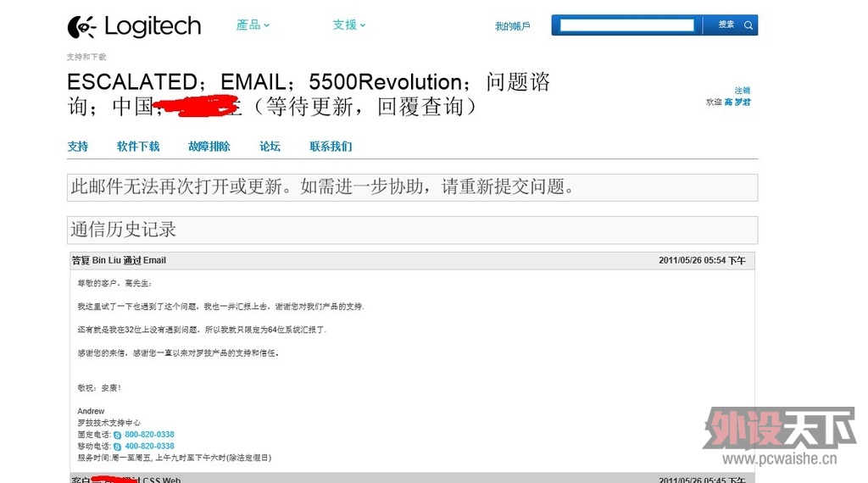868x483 pixels.
Task: Select the ESCALATED; EMAIL; 5500Revolution title
Action: (x=309, y=94)
